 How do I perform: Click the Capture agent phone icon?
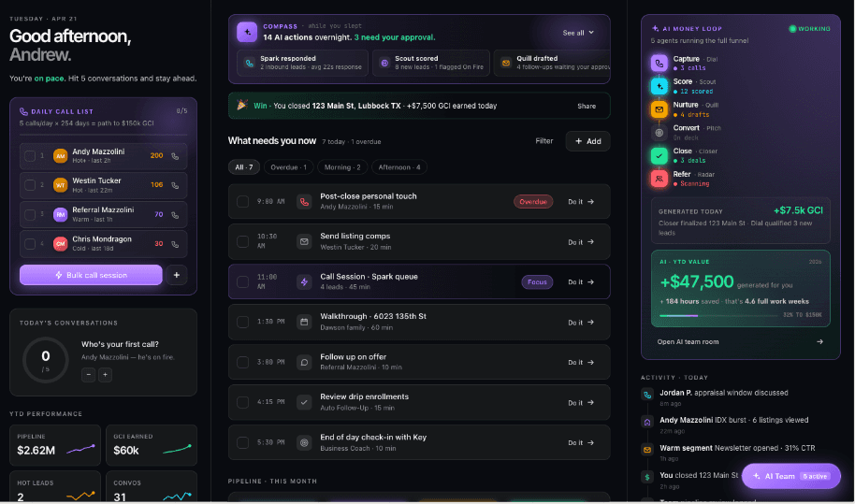[659, 64]
